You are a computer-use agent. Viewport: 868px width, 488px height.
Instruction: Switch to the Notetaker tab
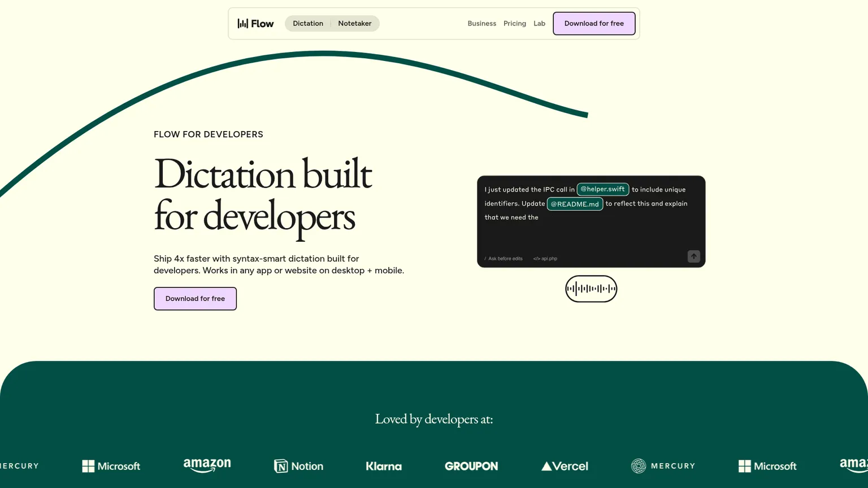click(x=355, y=24)
